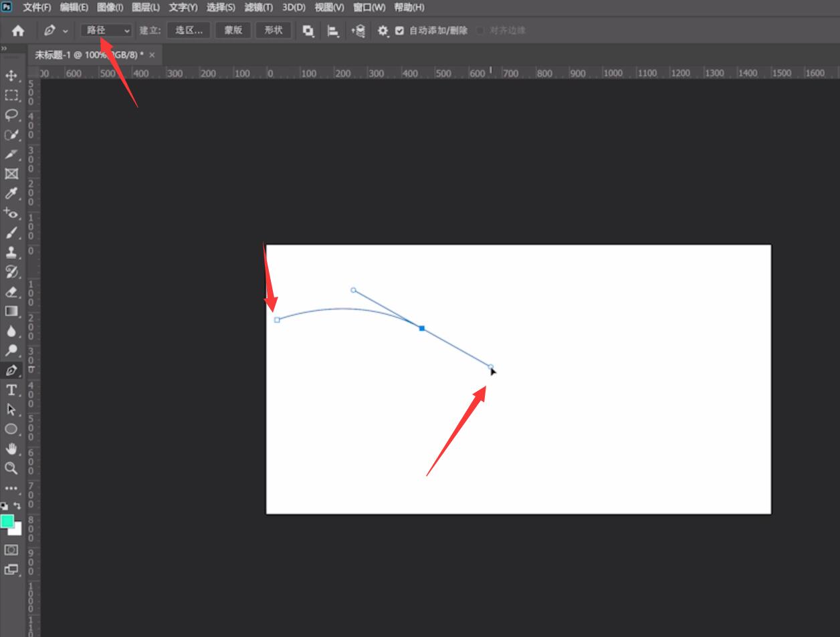
Task: Open path operations options
Action: [308, 30]
